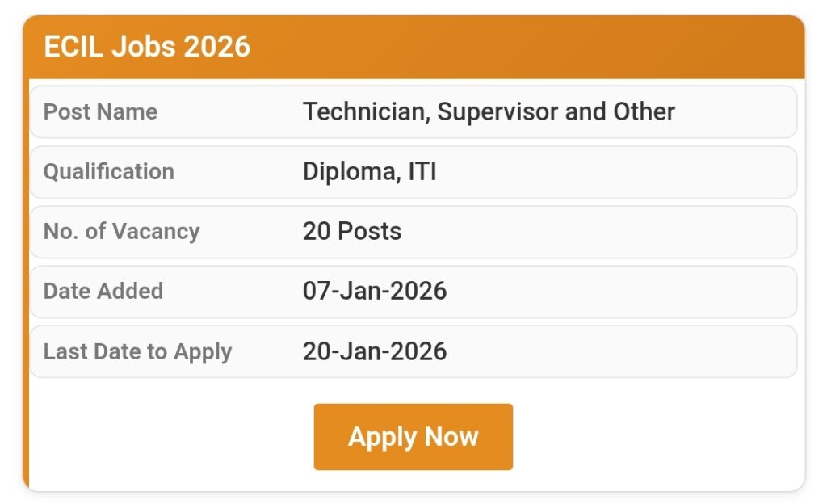Select the Qualification label
The width and height of the screenshot is (827, 504).
(x=108, y=171)
